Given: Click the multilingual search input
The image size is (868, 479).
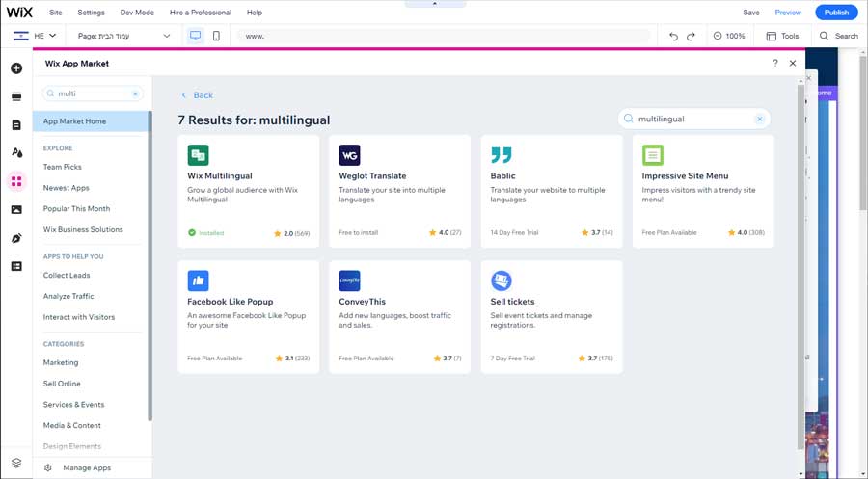Looking at the screenshot, I should tap(694, 119).
